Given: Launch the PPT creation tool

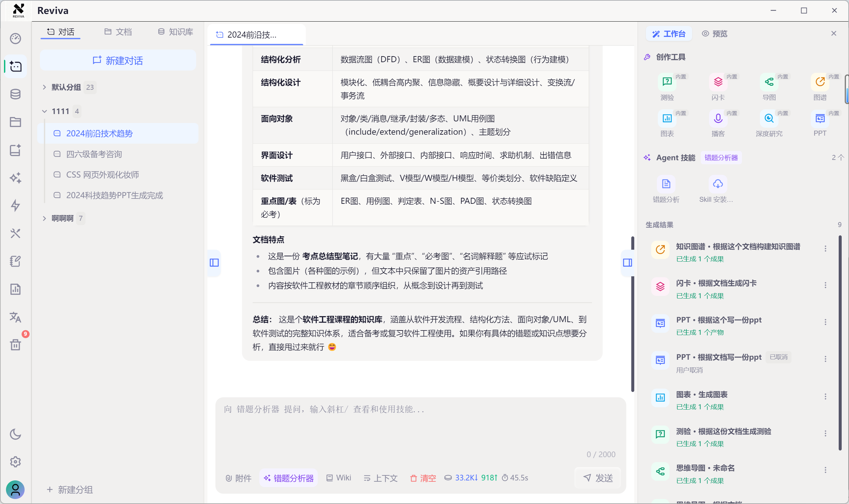Looking at the screenshot, I should (x=820, y=124).
